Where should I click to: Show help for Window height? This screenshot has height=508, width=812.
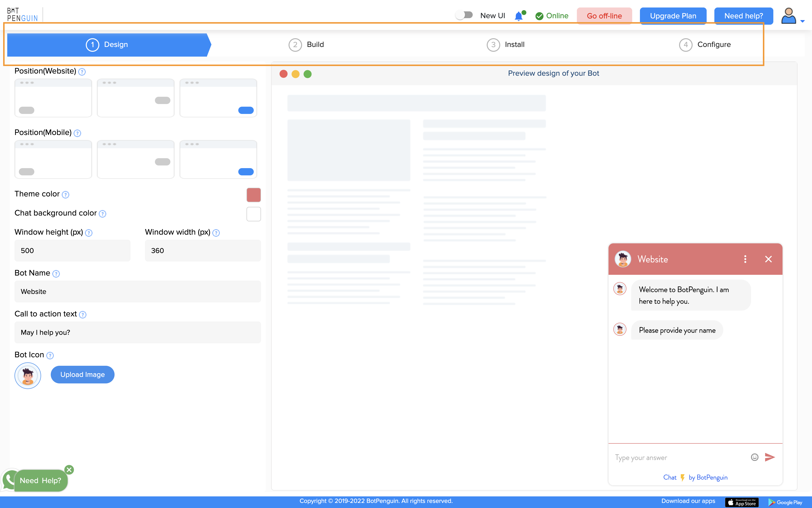[89, 233]
